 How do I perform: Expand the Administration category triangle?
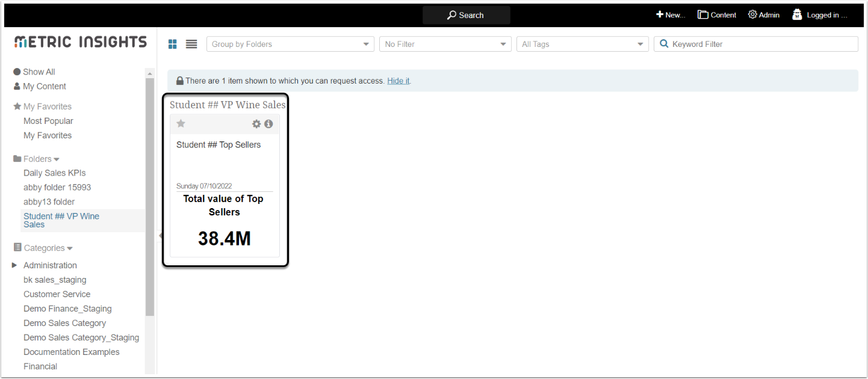[14, 265]
